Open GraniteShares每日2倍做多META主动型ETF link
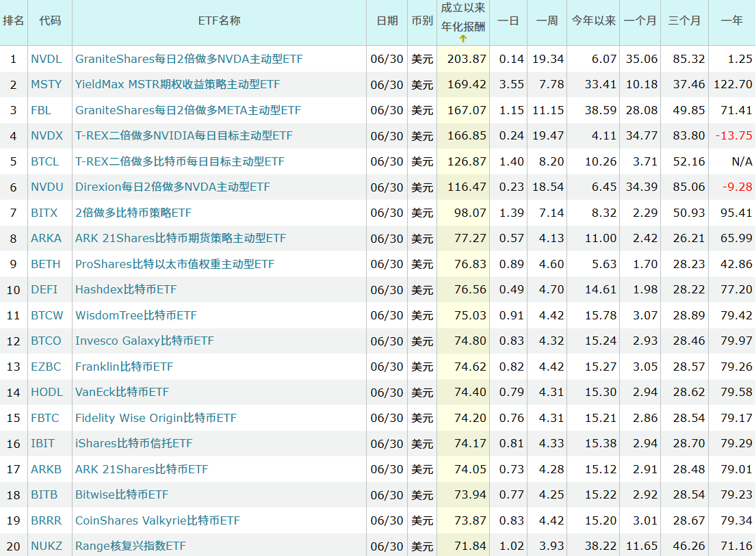756x556 pixels. (x=188, y=110)
